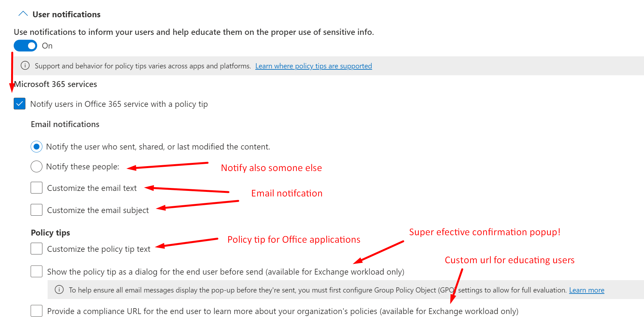Uncheck 'Notify users in Office 365 service' checkbox

[20, 104]
